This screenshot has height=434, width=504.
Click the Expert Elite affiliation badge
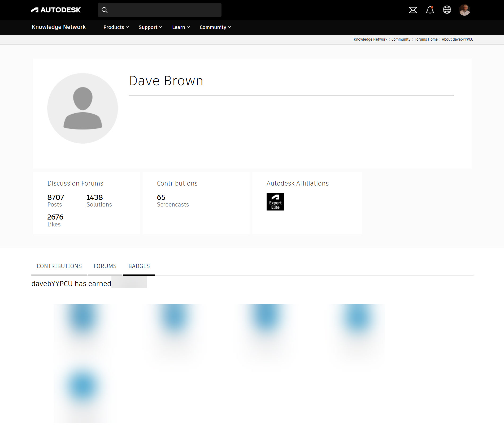point(275,202)
